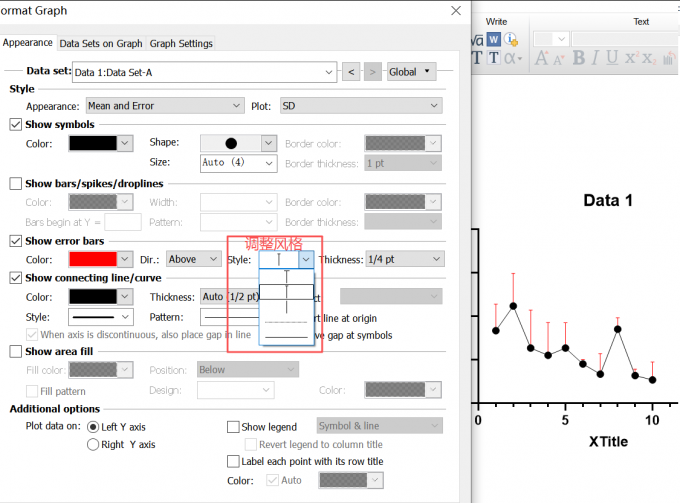Screen dimensions: 680x503
Task: Go to previous data set arrow button
Action: pyautogui.click(x=351, y=72)
